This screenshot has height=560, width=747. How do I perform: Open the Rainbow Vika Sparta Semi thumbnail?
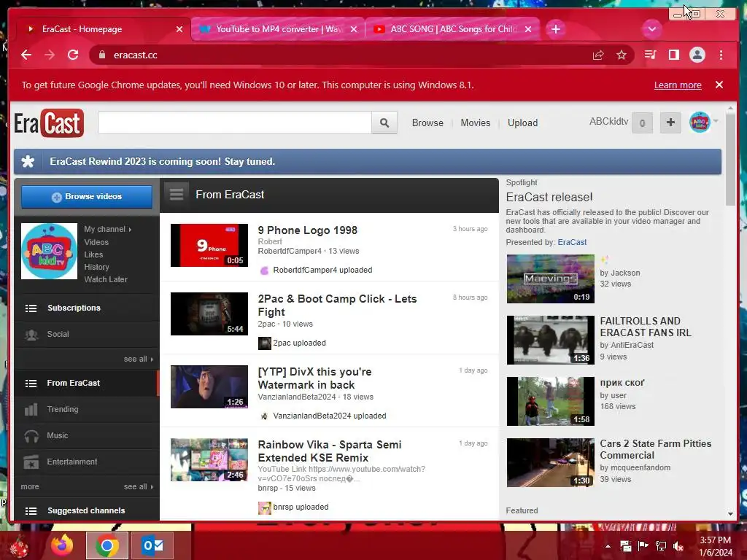click(x=209, y=460)
